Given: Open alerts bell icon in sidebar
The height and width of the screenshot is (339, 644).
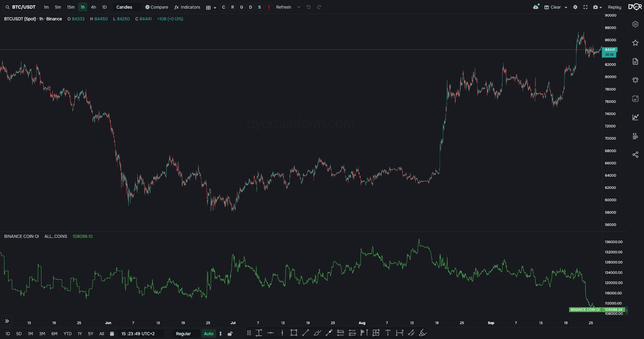Looking at the screenshot, I should coord(635,80).
